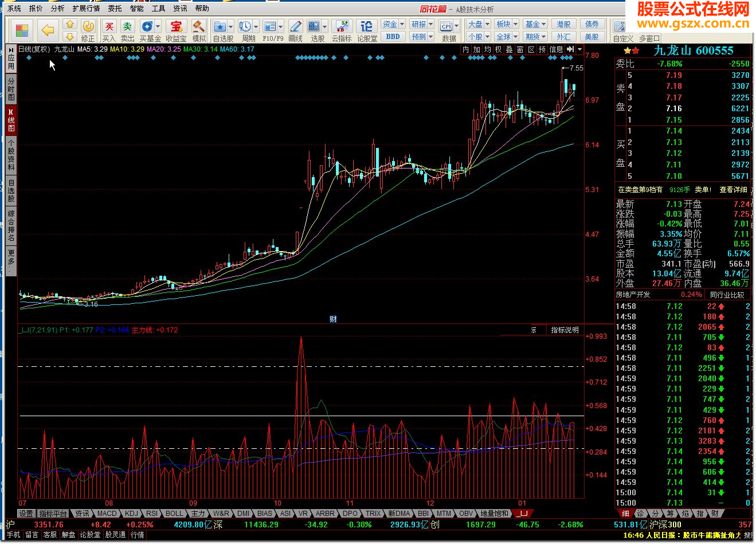This screenshot has height=544, width=756.
Task: Toggle the 叠 overlay button
Action: tap(509, 50)
